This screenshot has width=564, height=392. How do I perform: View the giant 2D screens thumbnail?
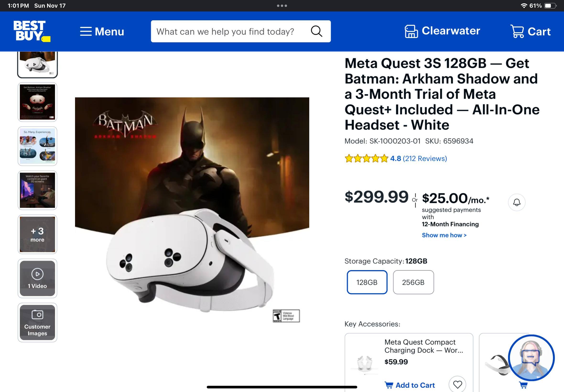click(x=37, y=190)
